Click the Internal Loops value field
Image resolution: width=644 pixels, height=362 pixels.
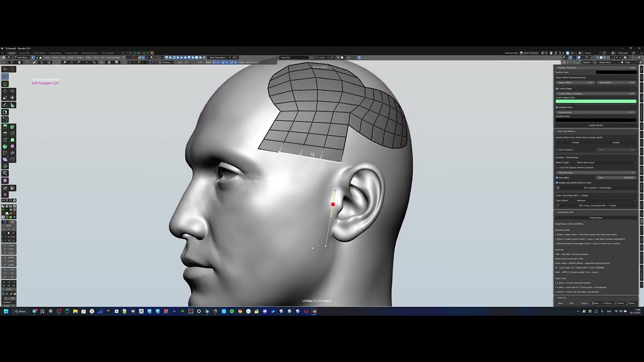click(x=596, y=172)
